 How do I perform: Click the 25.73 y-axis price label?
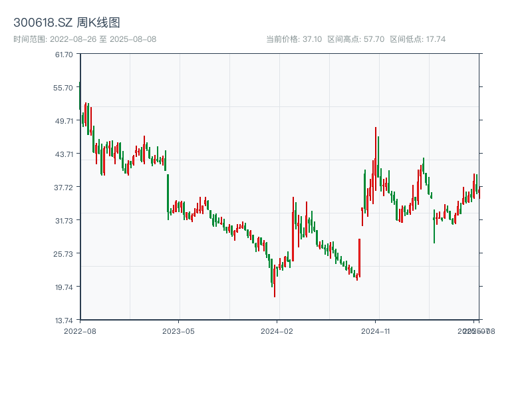[65, 254]
